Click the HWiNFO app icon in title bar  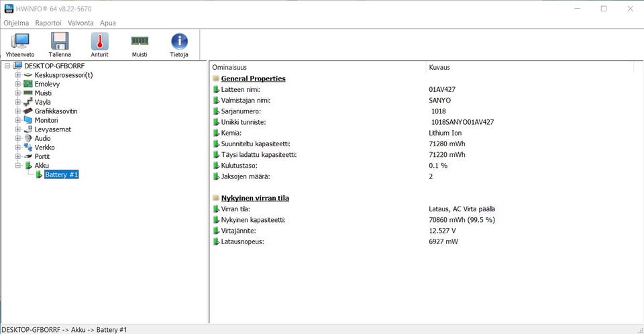tap(9, 9)
